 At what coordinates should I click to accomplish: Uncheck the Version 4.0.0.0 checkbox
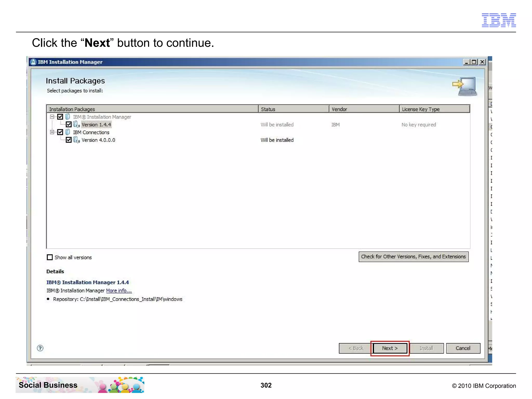coord(69,140)
